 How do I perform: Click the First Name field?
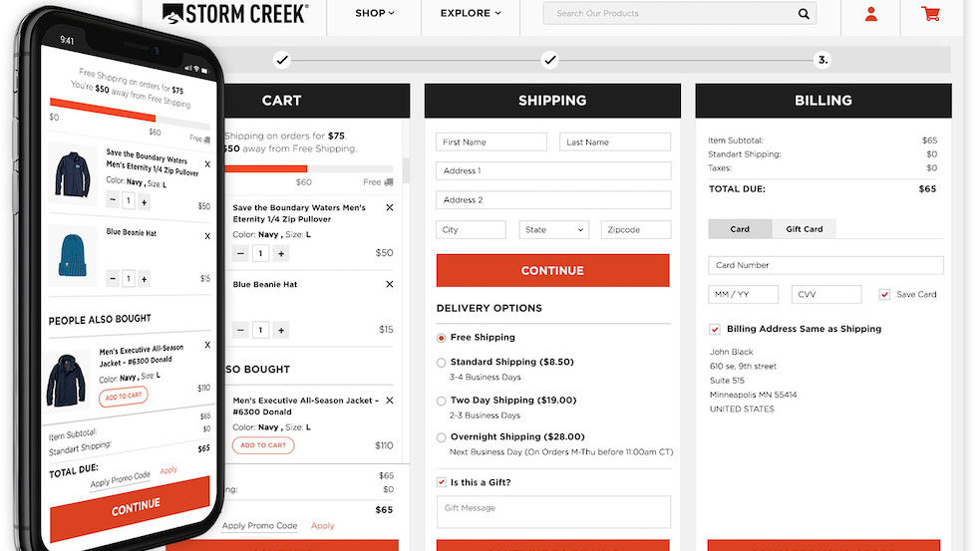[x=491, y=141]
